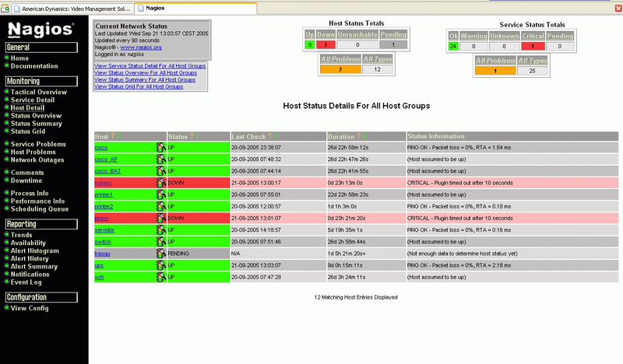Viewport: 623px width, 364px height.
Task: Open Status Summary in sidebar
Action: (36, 124)
